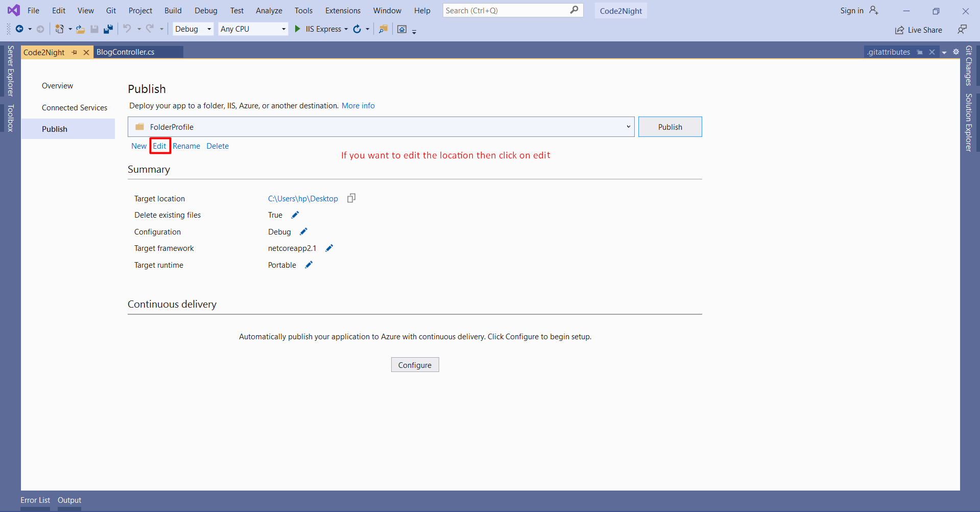Click the Rename profile link
This screenshot has height=512, width=980.
tap(186, 146)
